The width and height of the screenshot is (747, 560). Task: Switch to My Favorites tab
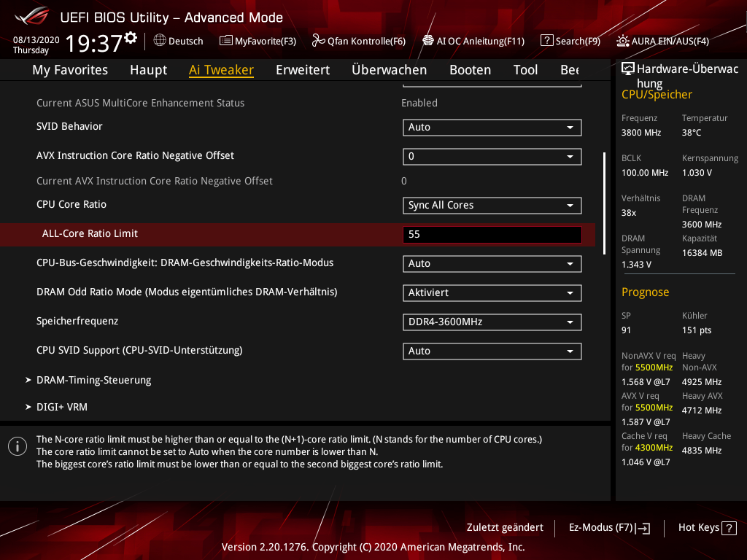[x=70, y=70]
